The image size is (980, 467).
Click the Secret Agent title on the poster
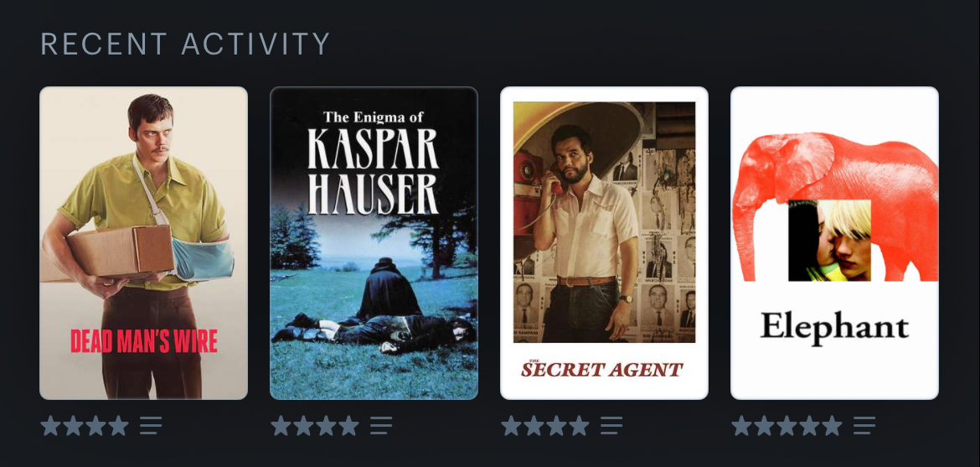[x=602, y=370]
